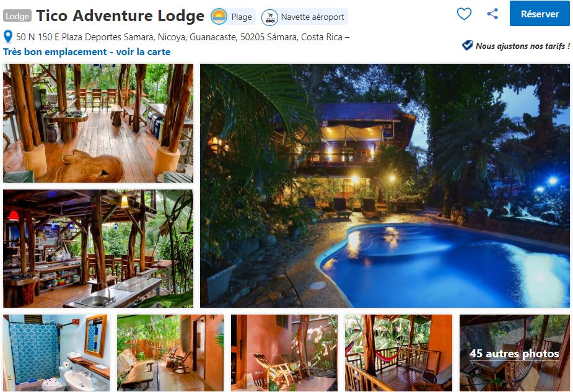Open the wooden deck terrace photo

(98, 123)
